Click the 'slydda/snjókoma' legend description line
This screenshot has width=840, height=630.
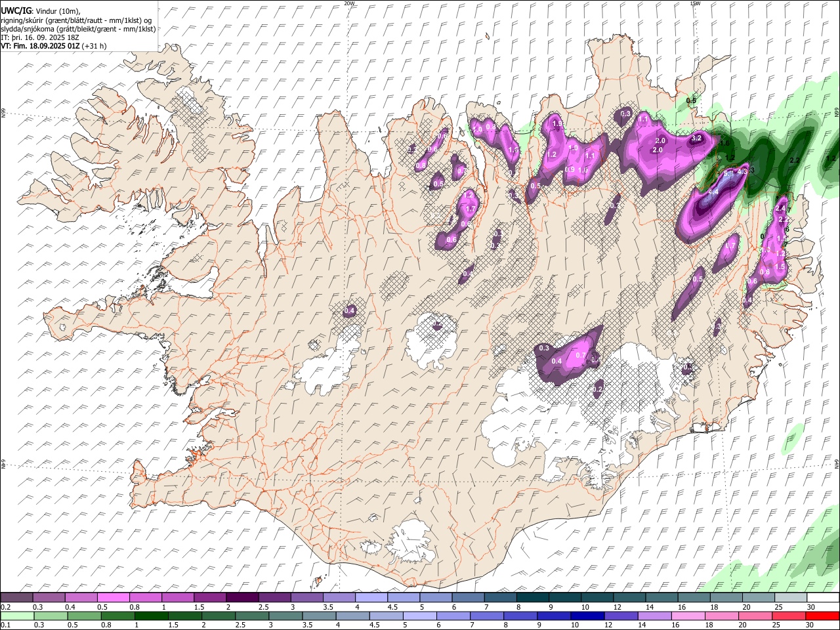coord(78,29)
